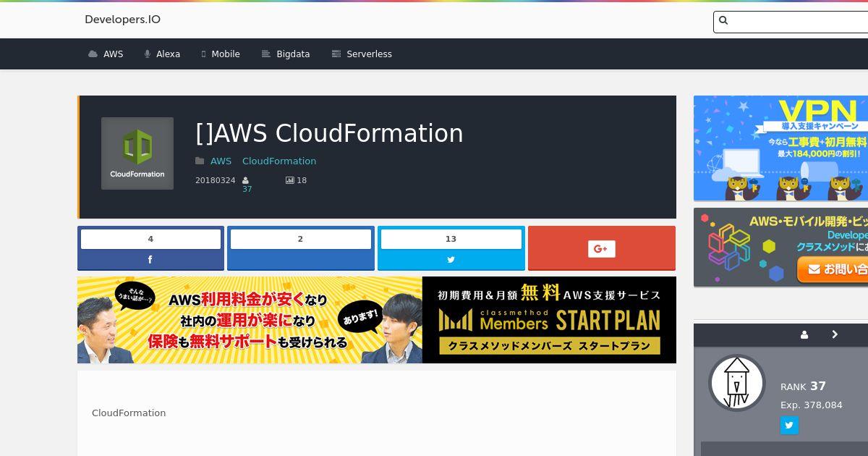Screen dimensions: 868x456
Task: Click the CloudFormation text in article body
Action: click(x=129, y=413)
